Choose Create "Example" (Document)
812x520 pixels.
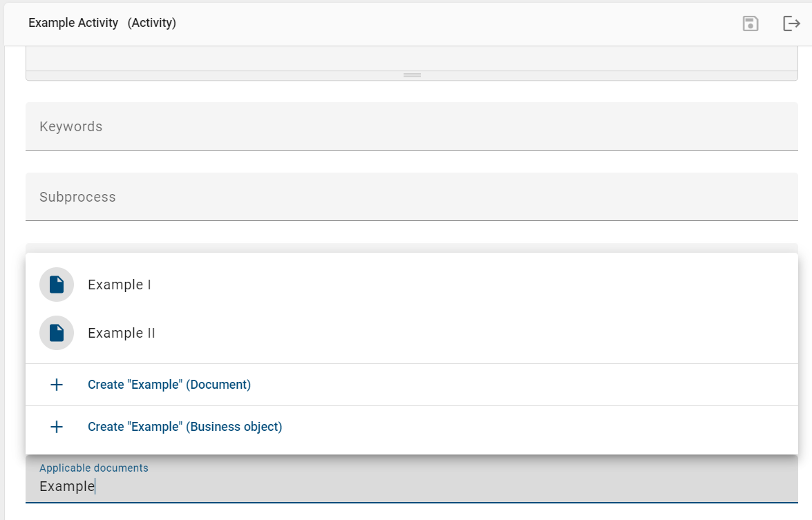[169, 385]
